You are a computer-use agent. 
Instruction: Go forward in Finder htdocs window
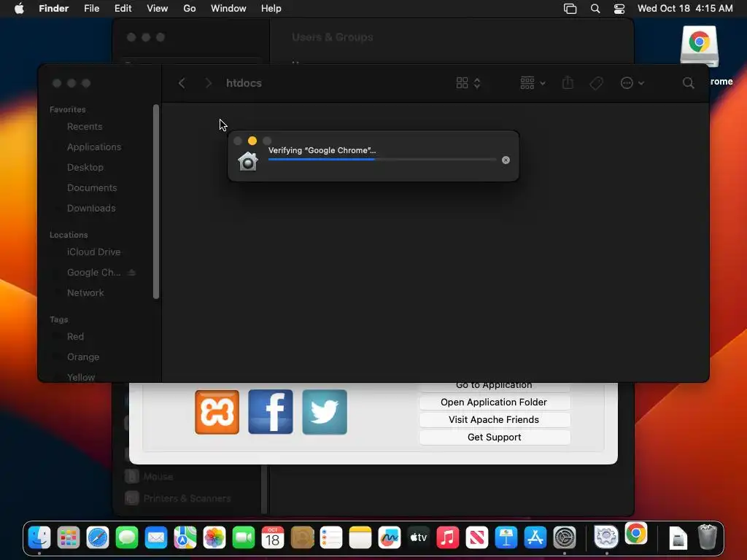click(208, 83)
